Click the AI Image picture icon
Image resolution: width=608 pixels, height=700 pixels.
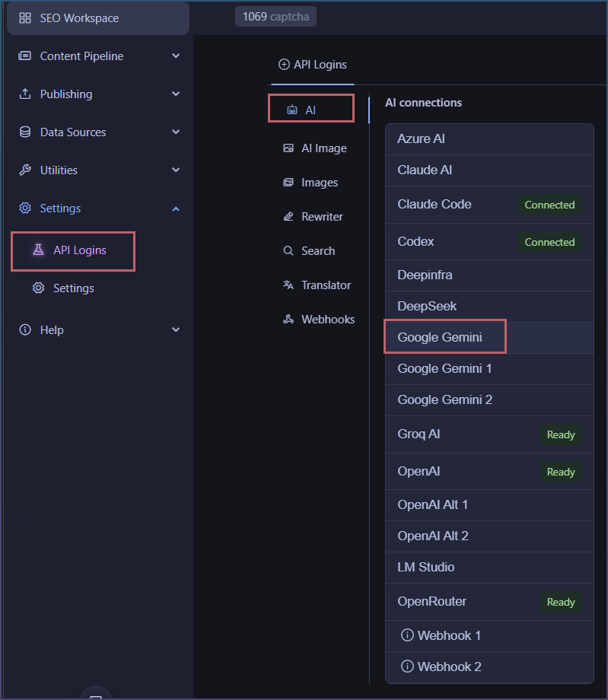(288, 148)
